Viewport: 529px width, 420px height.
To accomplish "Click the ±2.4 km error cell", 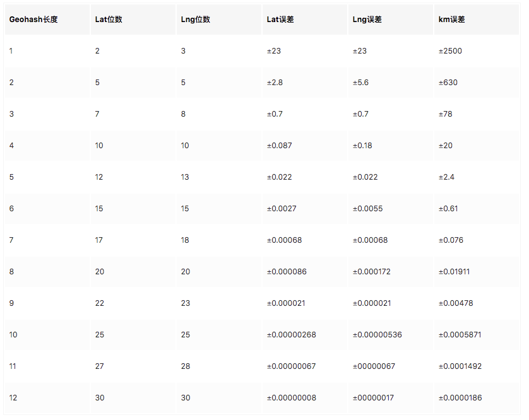I will point(448,177).
